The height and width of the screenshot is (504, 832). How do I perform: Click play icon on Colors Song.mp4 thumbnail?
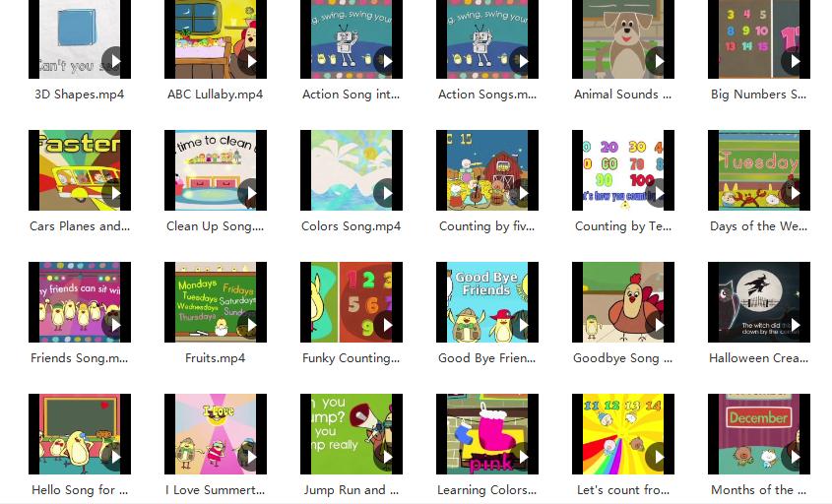tap(386, 193)
